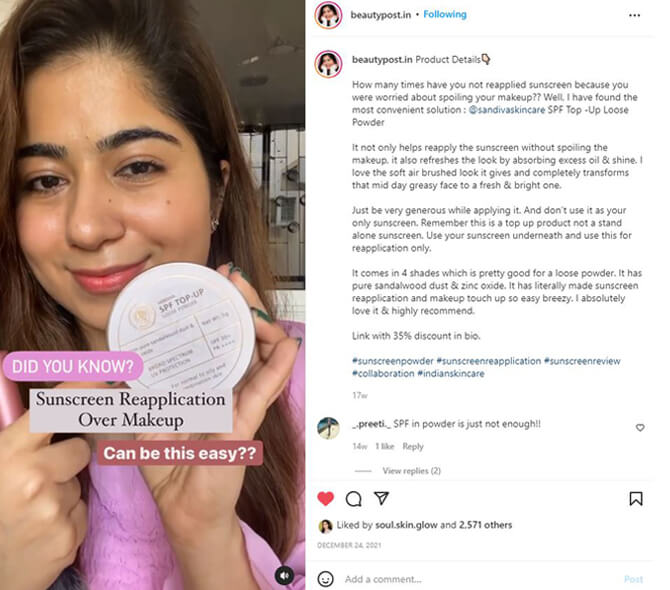670x590 pixels.
Task: Open the three-dots more options menu
Action: (x=635, y=15)
